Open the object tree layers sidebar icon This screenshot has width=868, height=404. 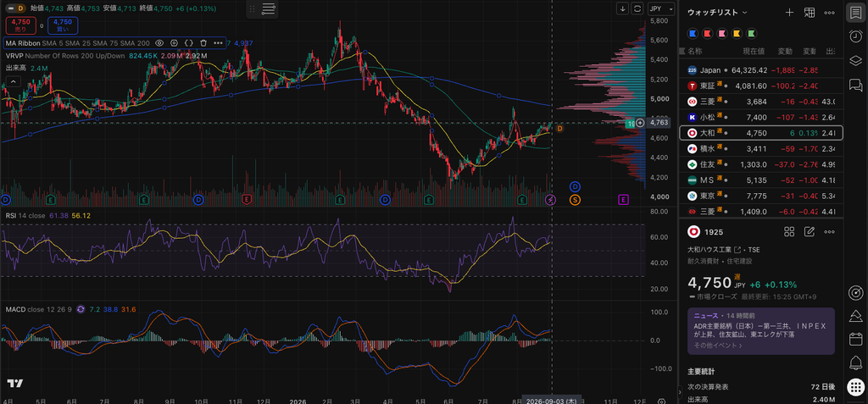point(855,60)
